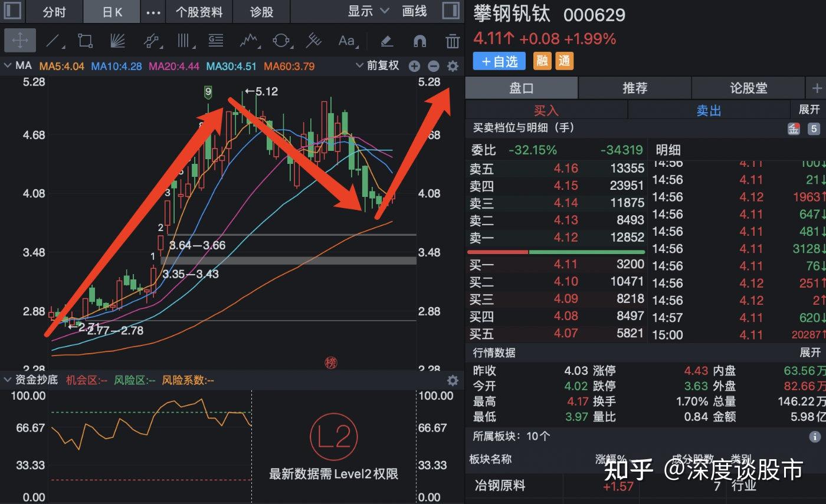Select the vertical cycle lines tool

(x=185, y=41)
